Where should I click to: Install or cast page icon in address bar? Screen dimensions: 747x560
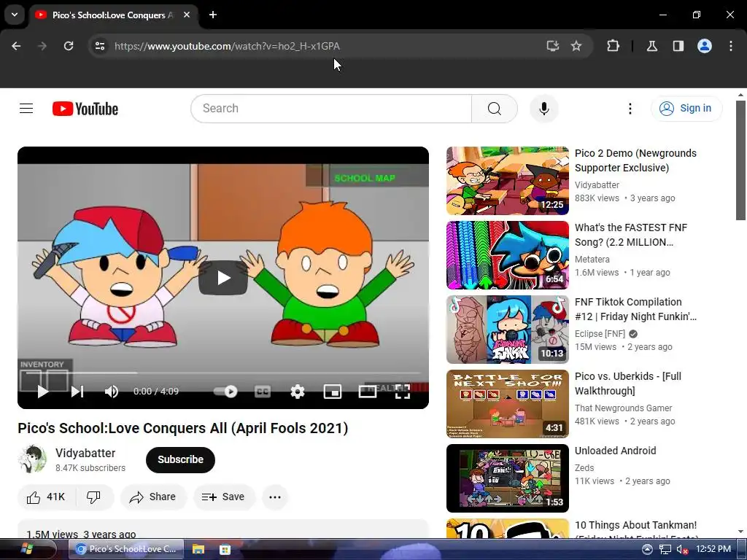point(553,46)
